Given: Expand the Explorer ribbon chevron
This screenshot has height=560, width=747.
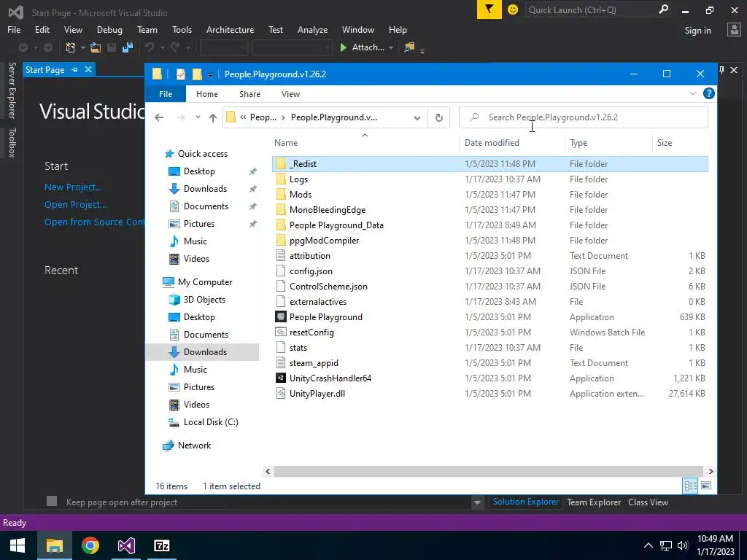Looking at the screenshot, I should 693,93.
